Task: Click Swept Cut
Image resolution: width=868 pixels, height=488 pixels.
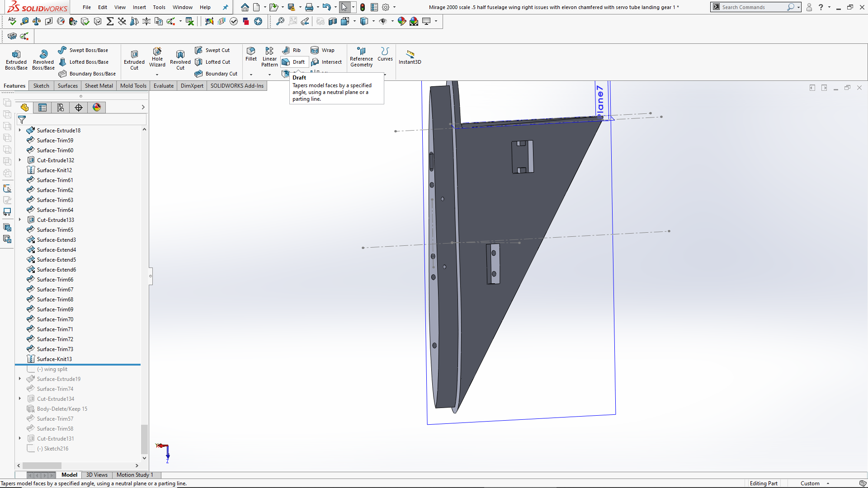Action: [x=212, y=50]
